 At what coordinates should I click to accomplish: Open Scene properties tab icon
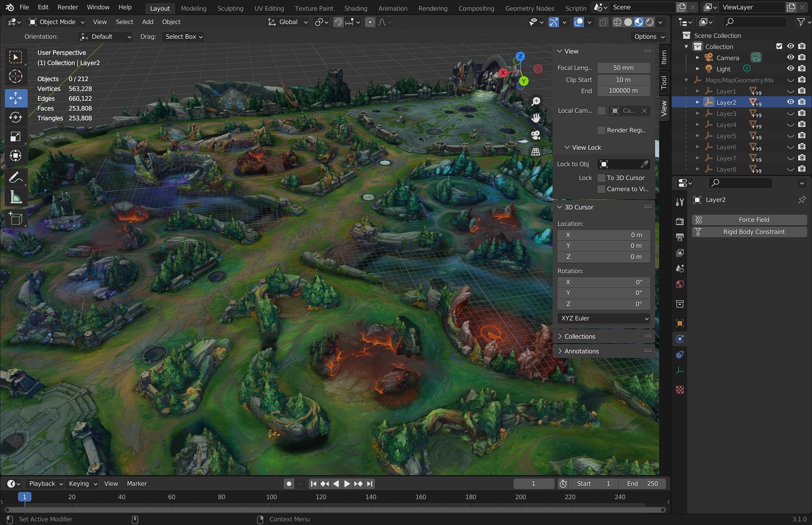point(680,268)
